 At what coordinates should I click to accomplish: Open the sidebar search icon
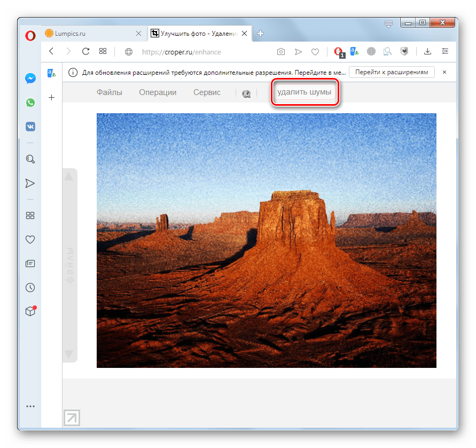point(30,159)
